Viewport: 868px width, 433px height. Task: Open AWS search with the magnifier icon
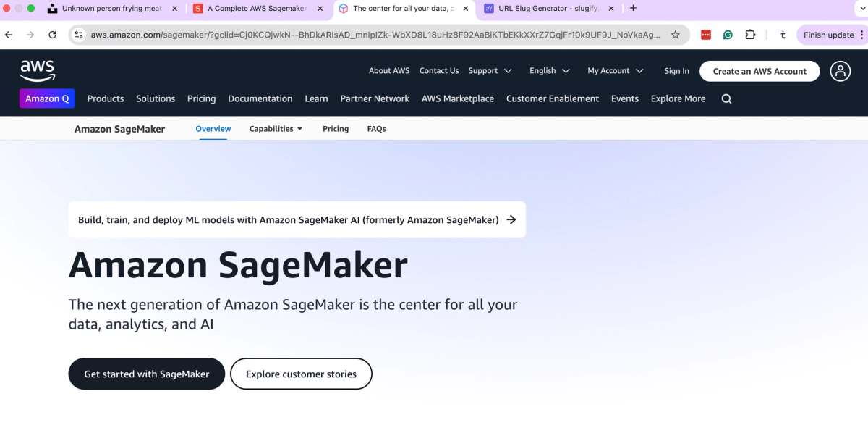(x=726, y=98)
